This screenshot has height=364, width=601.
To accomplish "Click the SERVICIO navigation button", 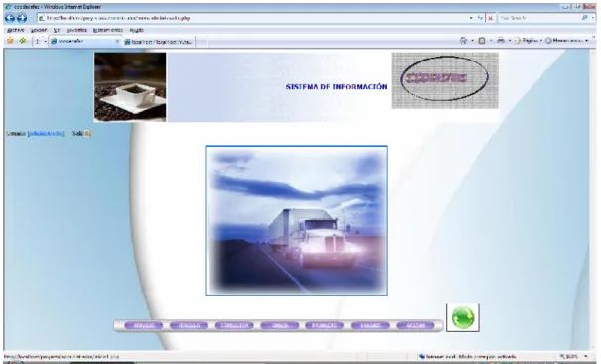I will click(144, 325).
